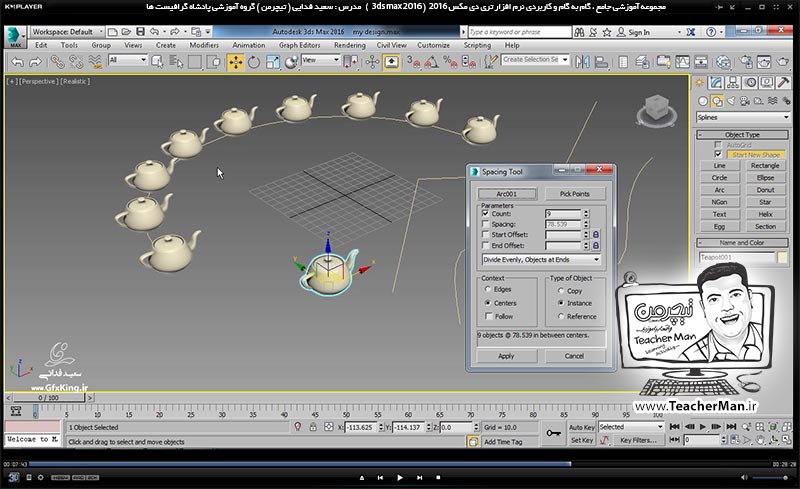Image resolution: width=800 pixels, height=489 pixels.
Task: Select the Edges context radio button
Action: click(488, 289)
